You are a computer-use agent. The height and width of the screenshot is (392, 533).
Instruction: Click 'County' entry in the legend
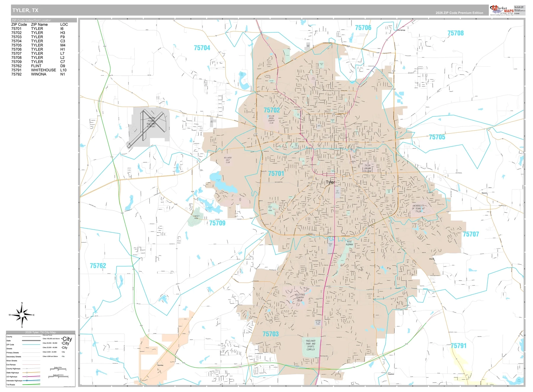9,337
